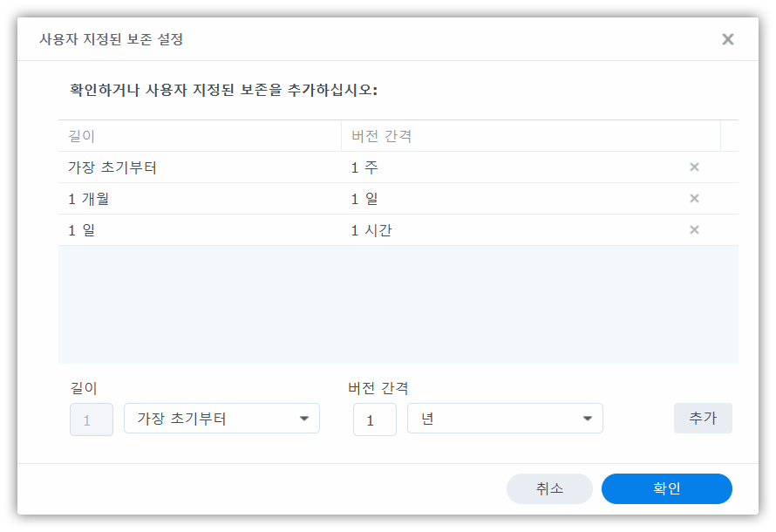776x532 pixels.
Task: Confirm settings with the 확인 button
Action: (x=666, y=488)
